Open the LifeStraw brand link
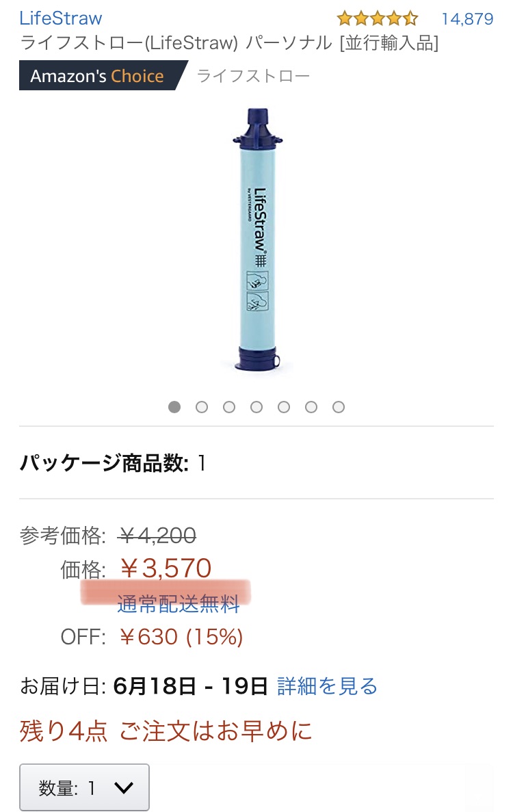The width and height of the screenshot is (513, 812). [61, 18]
